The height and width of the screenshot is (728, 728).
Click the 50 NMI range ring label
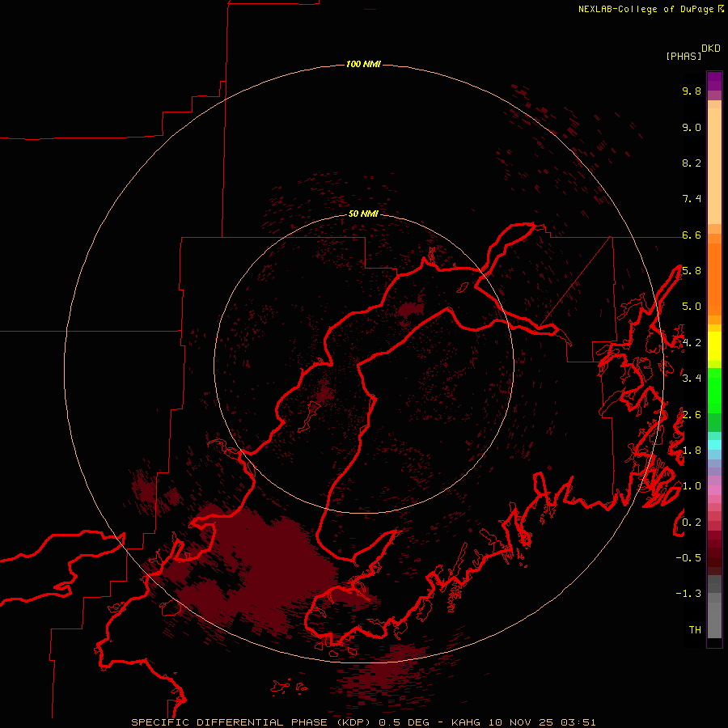coord(363,214)
